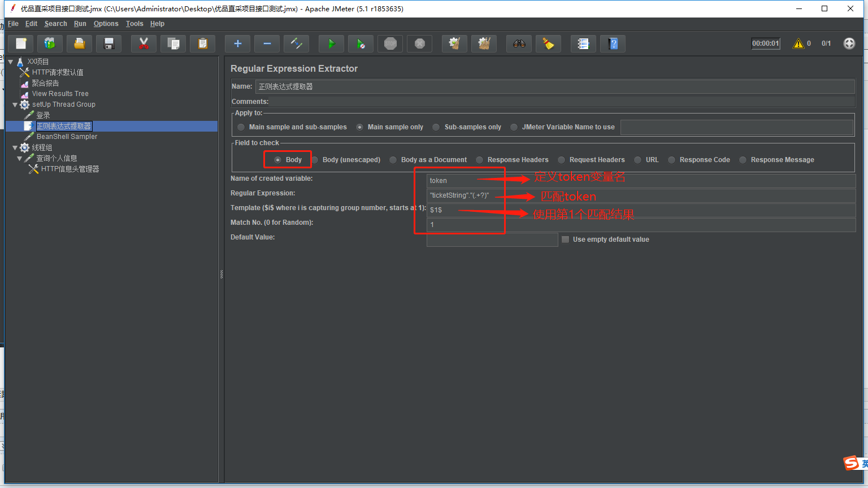Open Search with the binoculars icon
868x488 pixels.
click(x=519, y=43)
